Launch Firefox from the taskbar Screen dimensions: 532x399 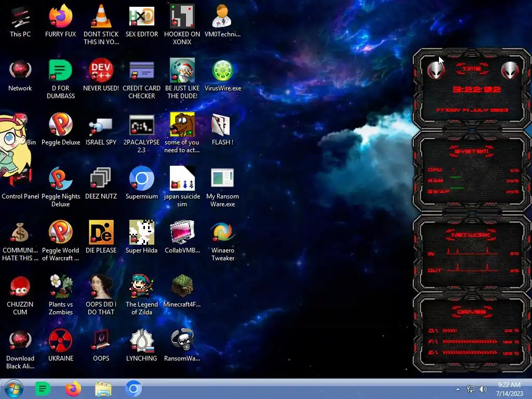(73, 389)
